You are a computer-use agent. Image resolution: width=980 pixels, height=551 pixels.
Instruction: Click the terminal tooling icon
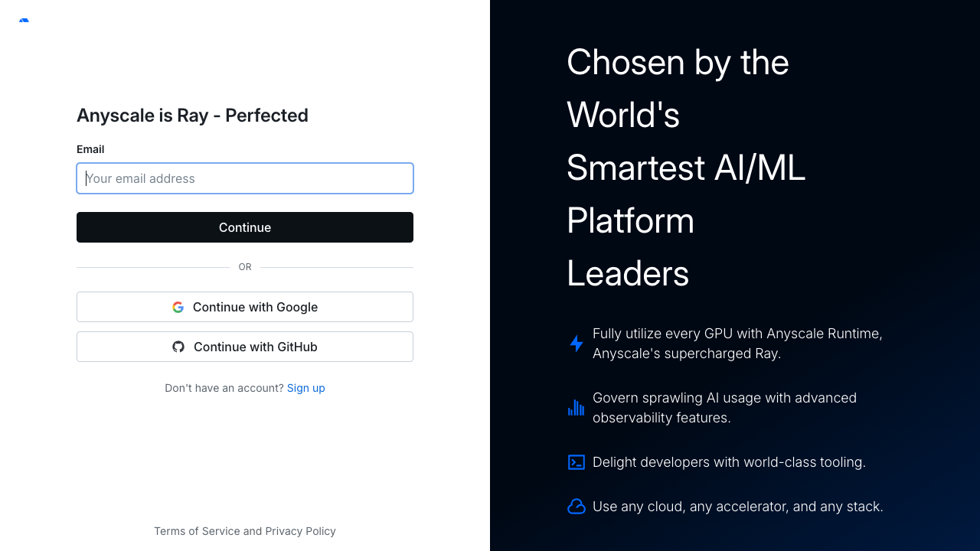point(577,462)
